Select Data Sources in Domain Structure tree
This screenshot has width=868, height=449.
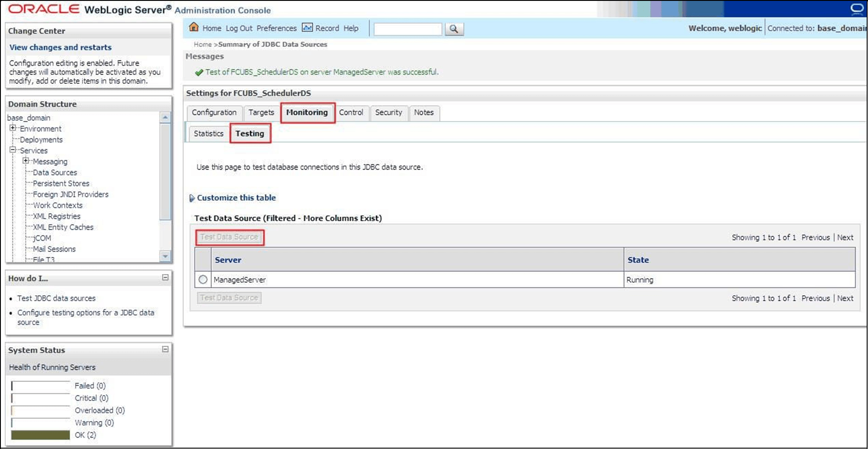coord(55,173)
